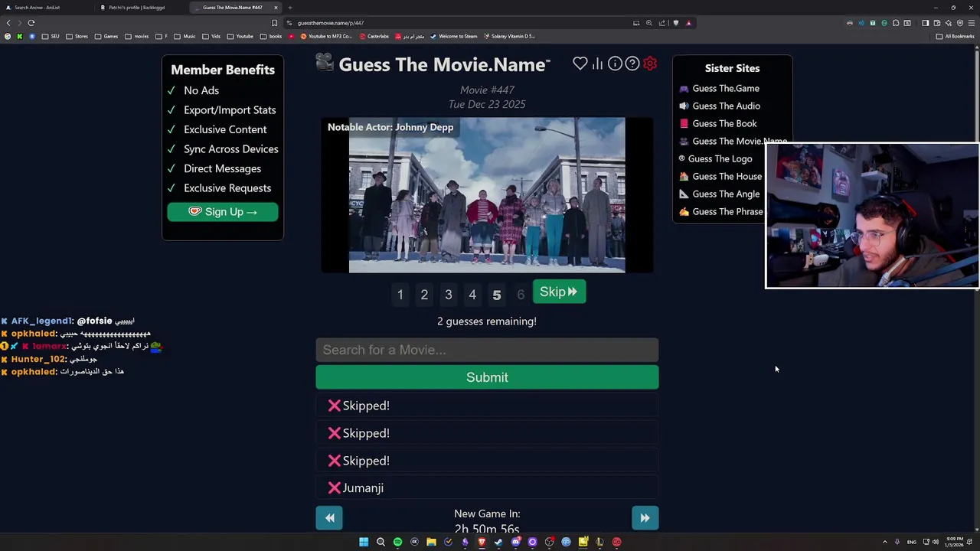Focus the Search for a Movie field

point(487,350)
